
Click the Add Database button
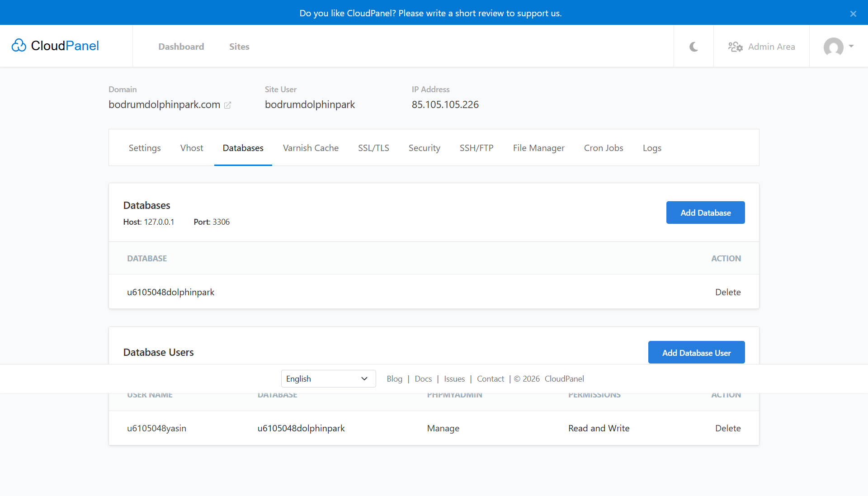[705, 213]
